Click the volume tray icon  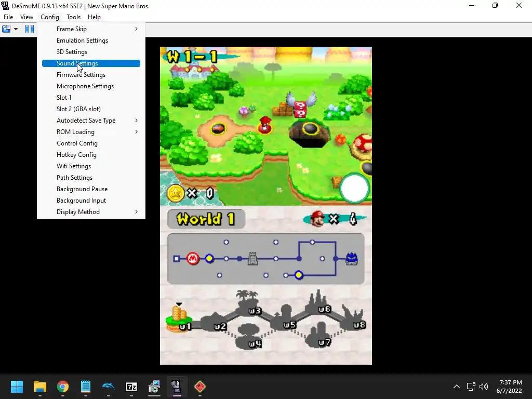pos(484,387)
